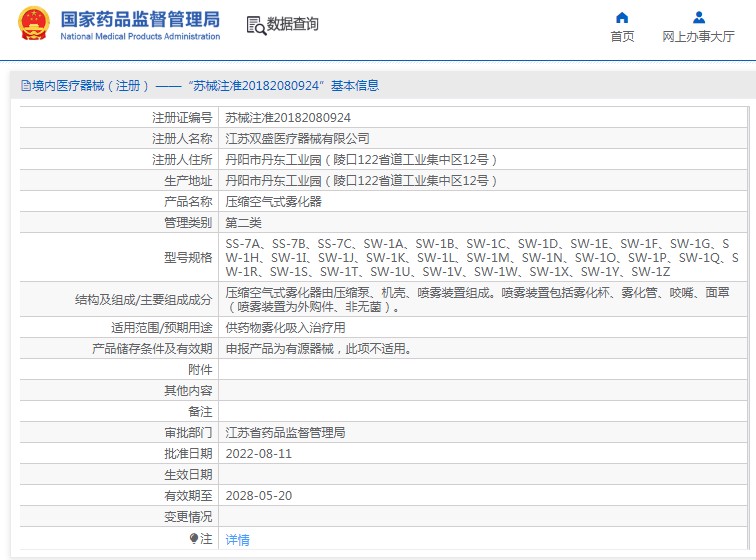Click the 其他内容 row label

pyautogui.click(x=188, y=391)
